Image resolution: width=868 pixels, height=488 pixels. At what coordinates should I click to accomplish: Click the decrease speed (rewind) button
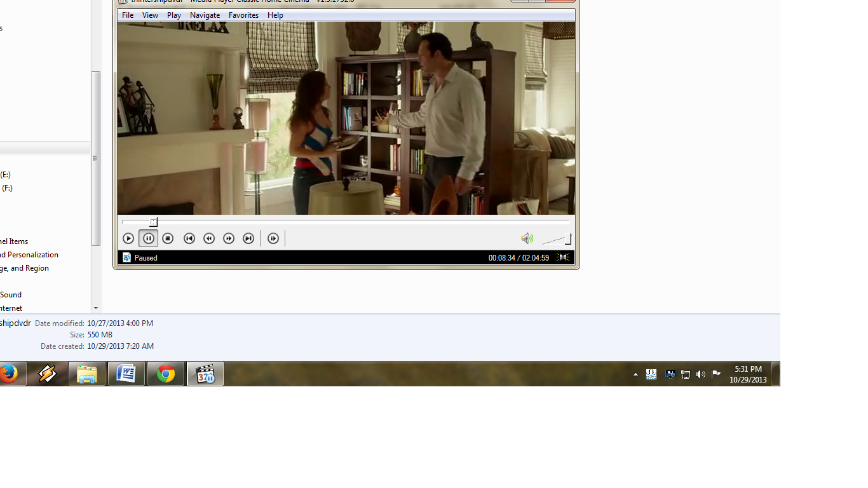tap(209, 238)
